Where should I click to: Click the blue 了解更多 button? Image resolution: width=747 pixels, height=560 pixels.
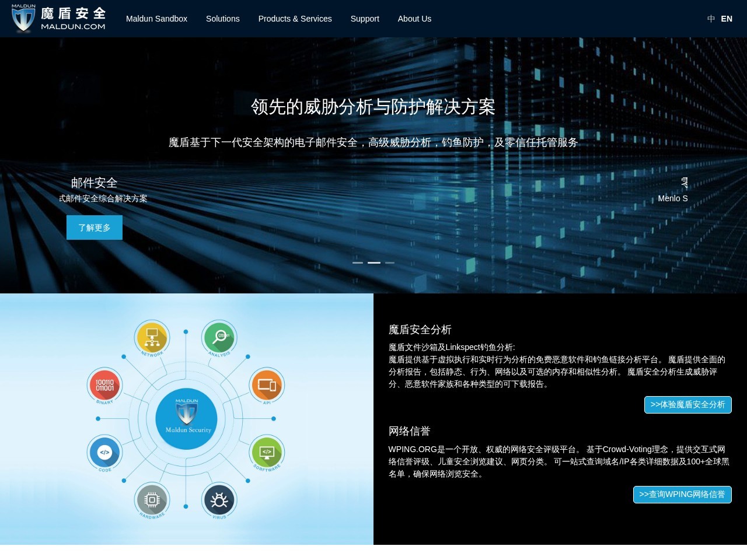click(x=95, y=228)
